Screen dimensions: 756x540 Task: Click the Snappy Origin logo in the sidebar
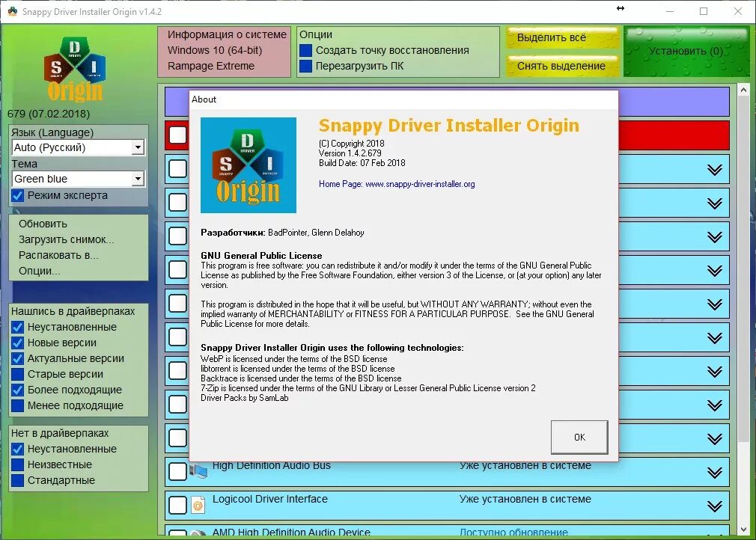pos(75,69)
